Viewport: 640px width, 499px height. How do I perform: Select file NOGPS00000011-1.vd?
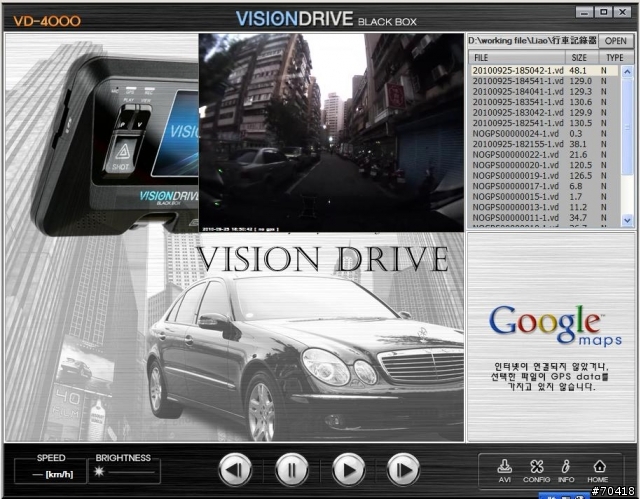pos(544,218)
